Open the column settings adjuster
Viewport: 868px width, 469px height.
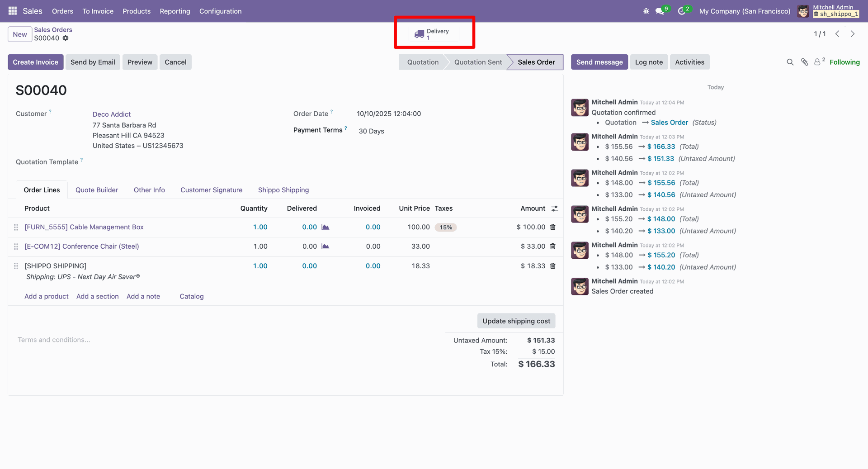[554, 208]
